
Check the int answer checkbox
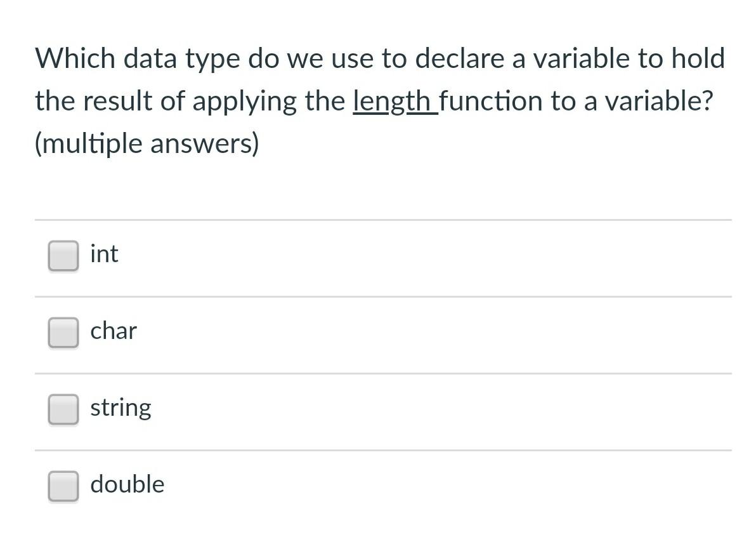pos(63,256)
